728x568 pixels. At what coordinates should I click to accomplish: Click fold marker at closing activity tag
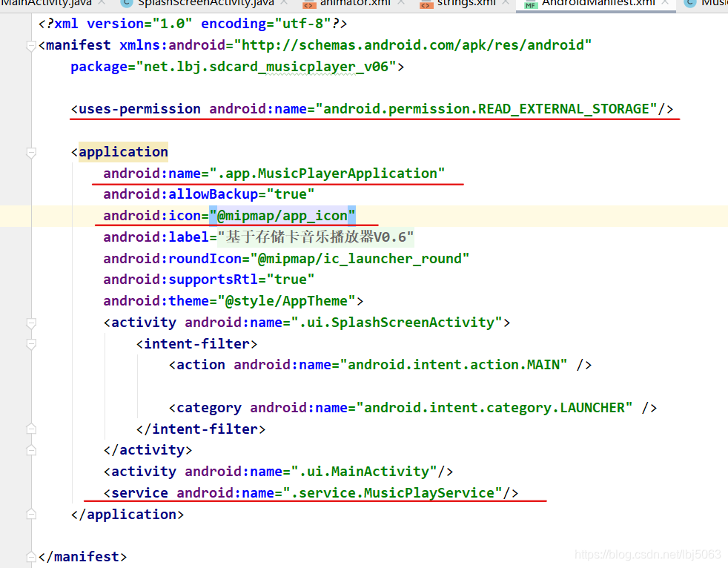tap(31, 450)
